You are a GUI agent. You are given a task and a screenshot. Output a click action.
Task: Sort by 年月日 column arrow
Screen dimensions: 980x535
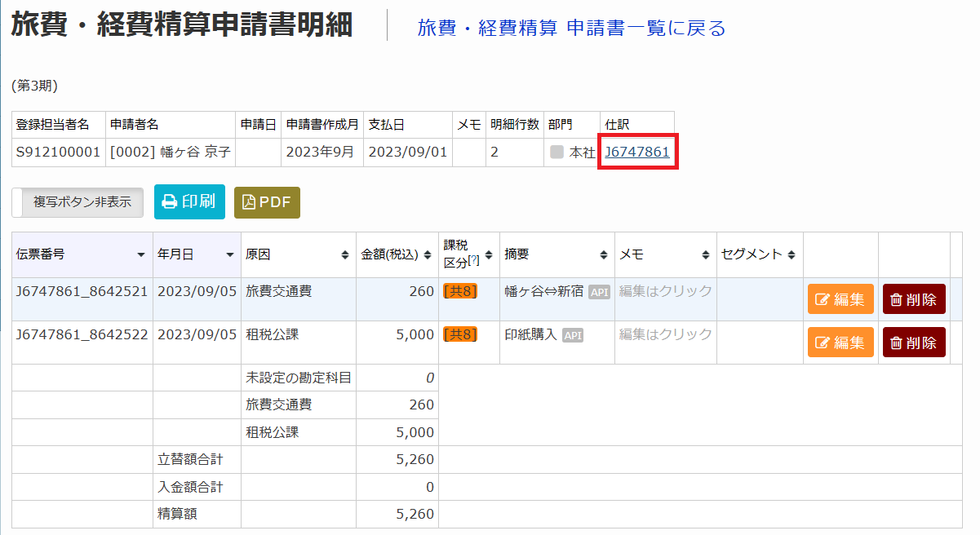point(230,255)
